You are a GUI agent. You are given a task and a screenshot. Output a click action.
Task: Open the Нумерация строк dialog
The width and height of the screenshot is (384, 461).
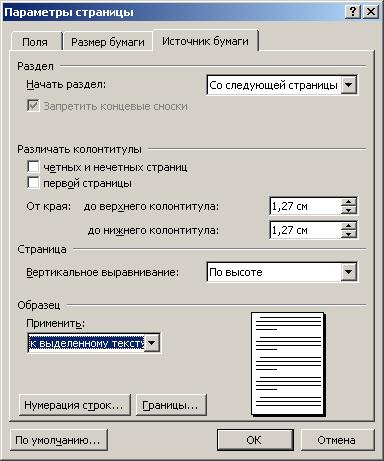74,405
